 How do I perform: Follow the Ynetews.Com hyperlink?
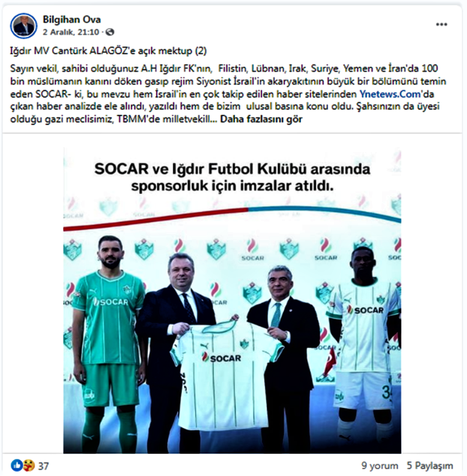(x=390, y=94)
